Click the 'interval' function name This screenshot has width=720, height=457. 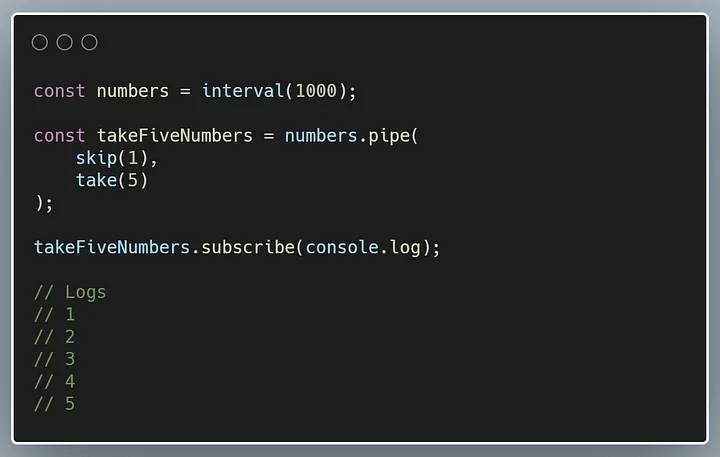(243, 90)
